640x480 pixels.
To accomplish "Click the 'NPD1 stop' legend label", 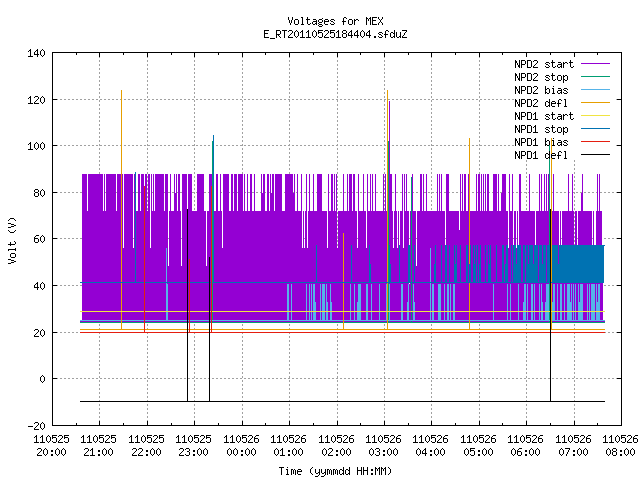I will pyautogui.click(x=541, y=129).
